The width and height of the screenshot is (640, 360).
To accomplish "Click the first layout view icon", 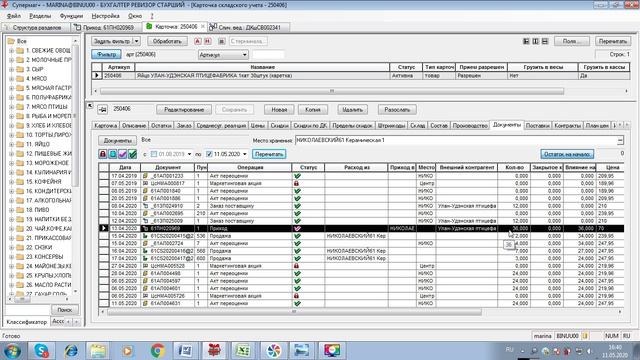I will point(526,41).
